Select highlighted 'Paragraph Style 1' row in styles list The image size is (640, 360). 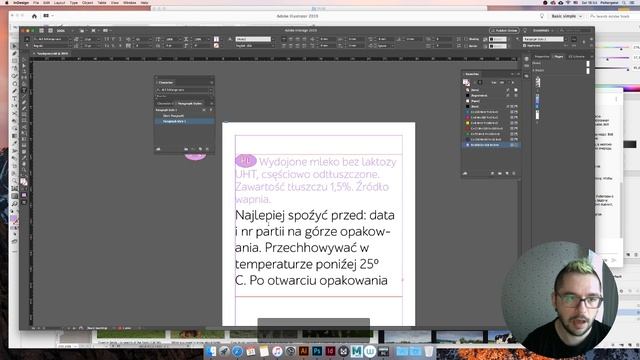184,121
